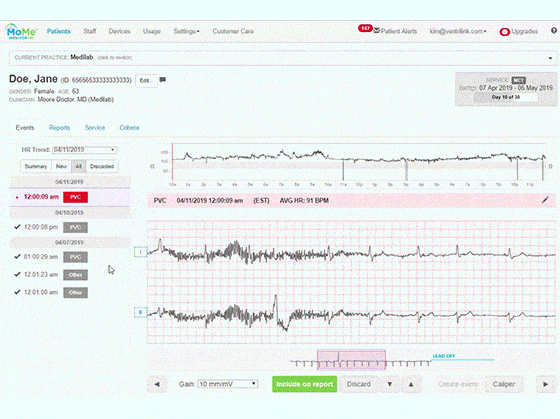560x419 pixels.
Task: Click the Day 10 of 30 progress bar
Action: point(506,97)
